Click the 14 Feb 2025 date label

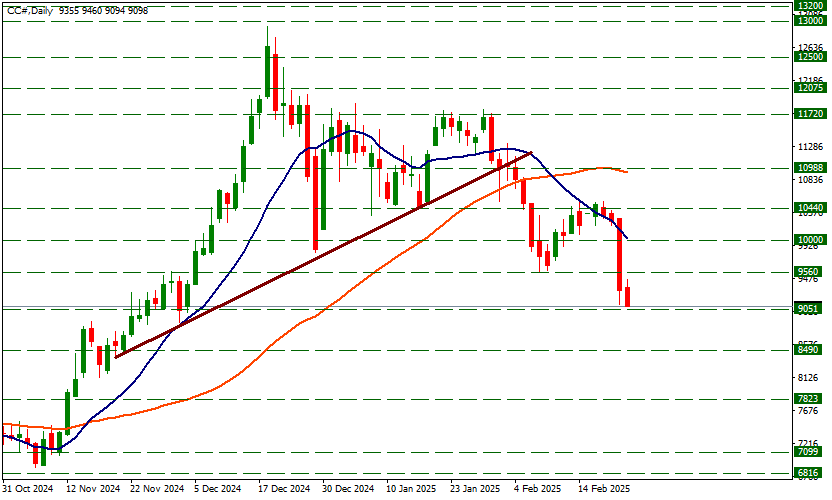click(x=603, y=488)
